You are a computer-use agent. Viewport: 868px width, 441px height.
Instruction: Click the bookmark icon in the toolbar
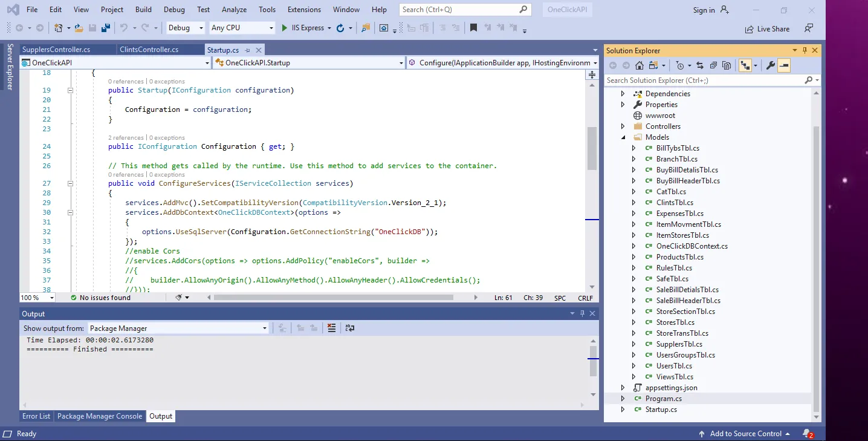point(473,28)
